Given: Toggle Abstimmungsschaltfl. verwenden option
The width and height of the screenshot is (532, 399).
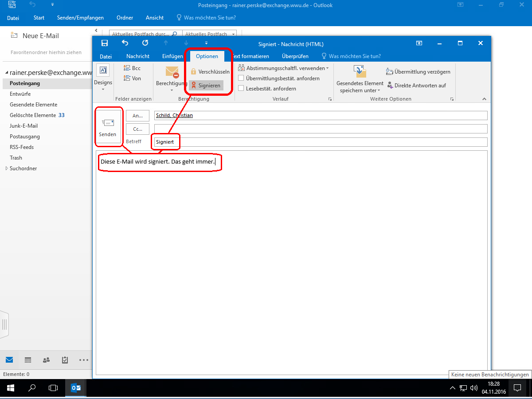Looking at the screenshot, I should (x=284, y=68).
